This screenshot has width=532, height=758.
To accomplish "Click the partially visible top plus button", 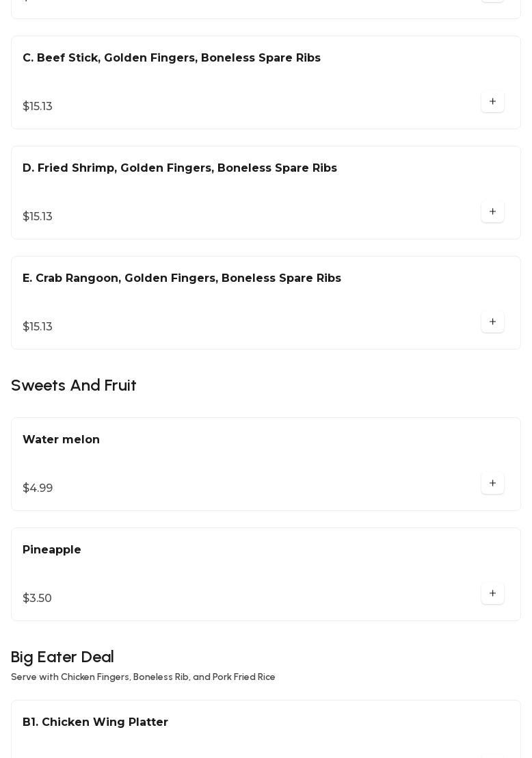I will click(x=492, y=1).
